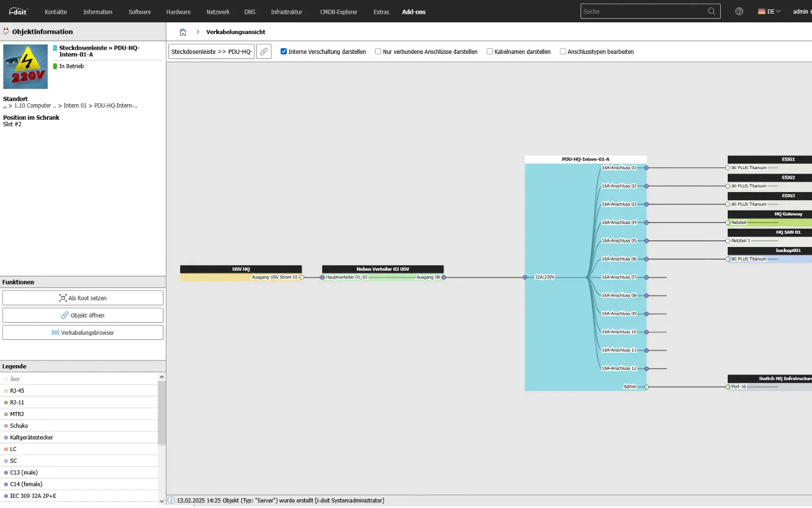Click the info icon in status bar

[x=172, y=500]
